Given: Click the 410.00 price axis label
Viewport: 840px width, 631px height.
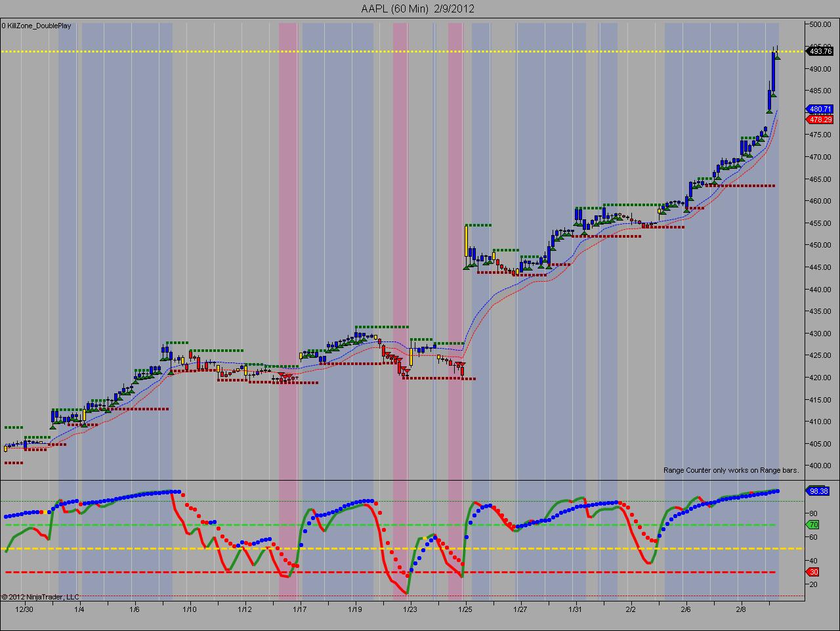Looking at the screenshot, I should (820, 422).
